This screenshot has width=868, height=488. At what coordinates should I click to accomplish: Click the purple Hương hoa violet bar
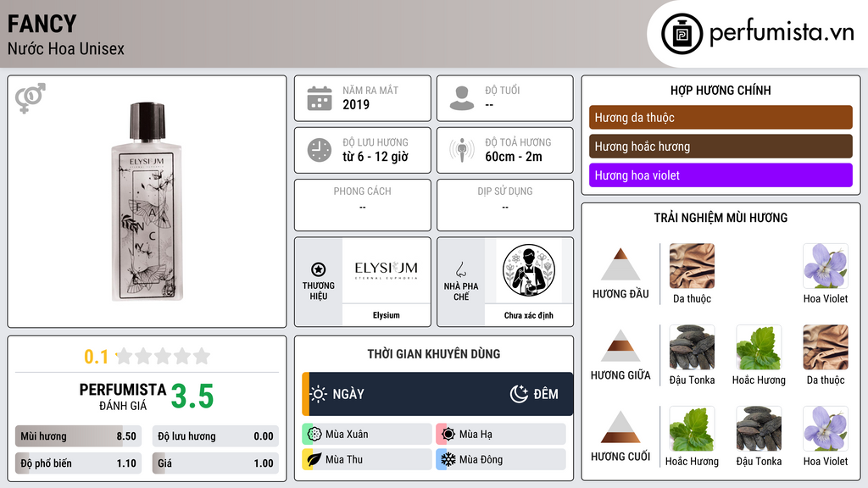click(721, 175)
